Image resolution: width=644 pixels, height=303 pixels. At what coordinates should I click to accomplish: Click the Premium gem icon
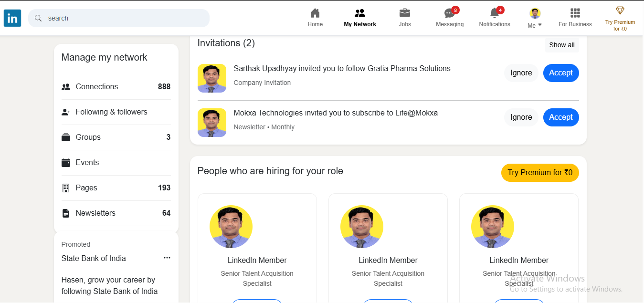[x=620, y=10]
